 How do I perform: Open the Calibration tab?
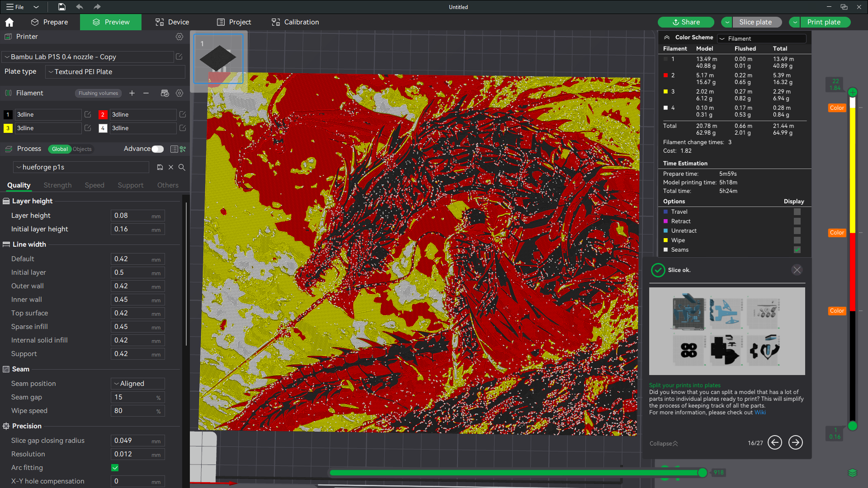coord(295,22)
